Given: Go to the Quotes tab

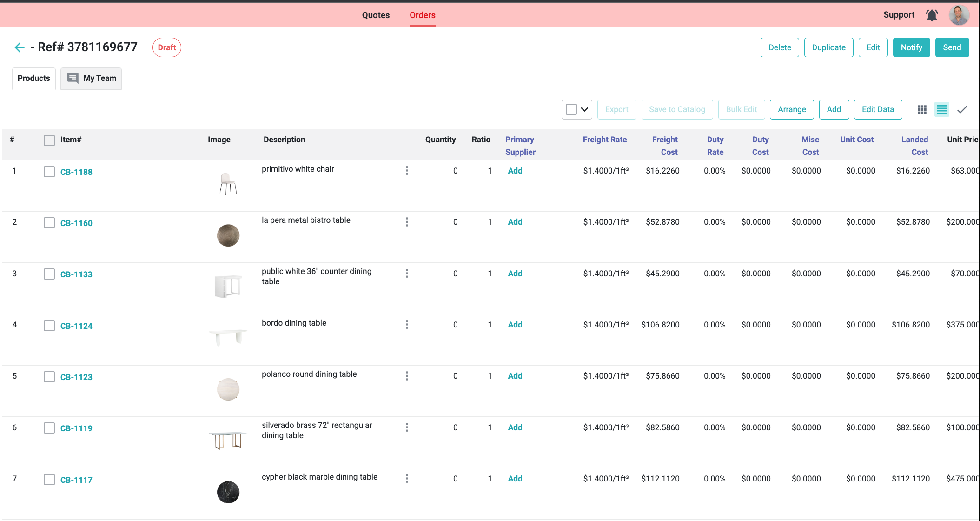Looking at the screenshot, I should pyautogui.click(x=376, y=15).
